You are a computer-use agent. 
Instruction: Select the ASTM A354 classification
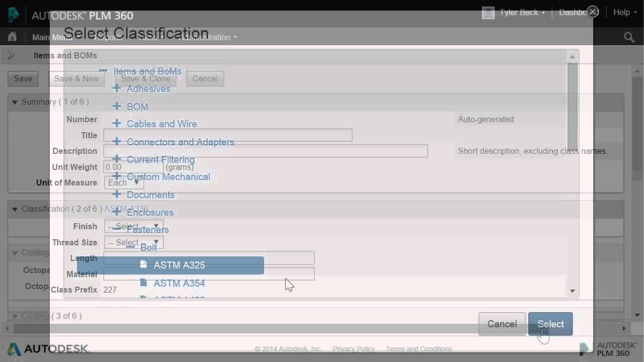179,284
